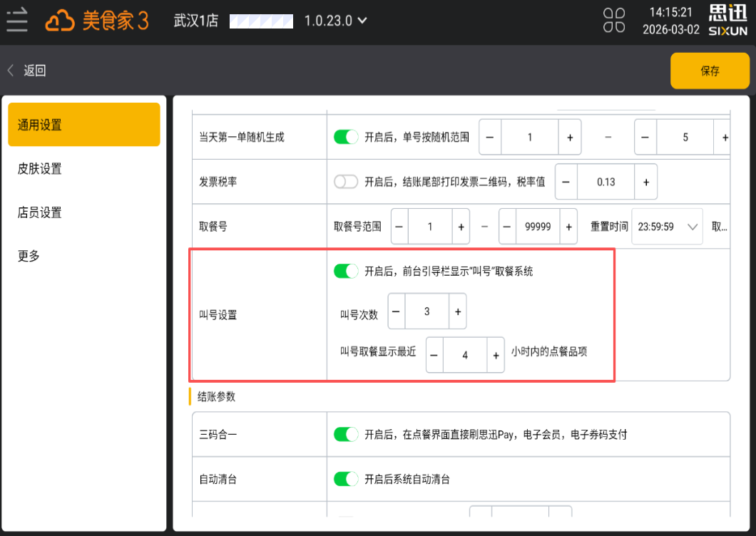
Task: Open the hamburger menu icon
Action: [x=17, y=21]
